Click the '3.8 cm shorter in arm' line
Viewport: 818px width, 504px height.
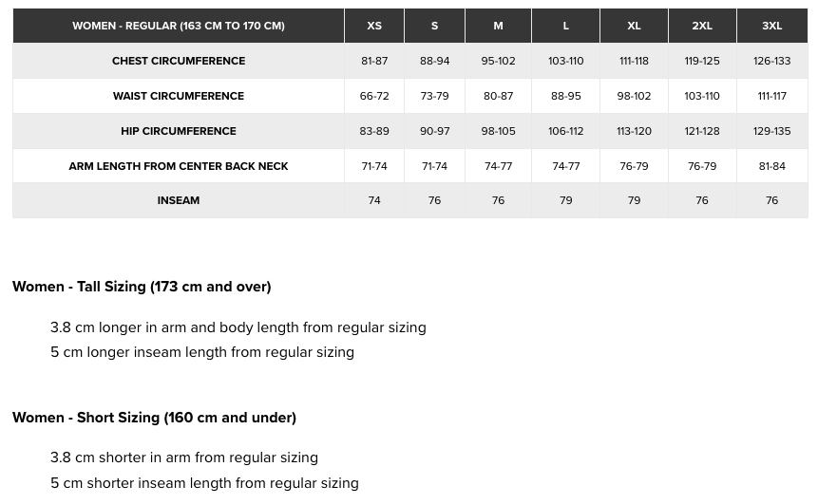[184, 457]
